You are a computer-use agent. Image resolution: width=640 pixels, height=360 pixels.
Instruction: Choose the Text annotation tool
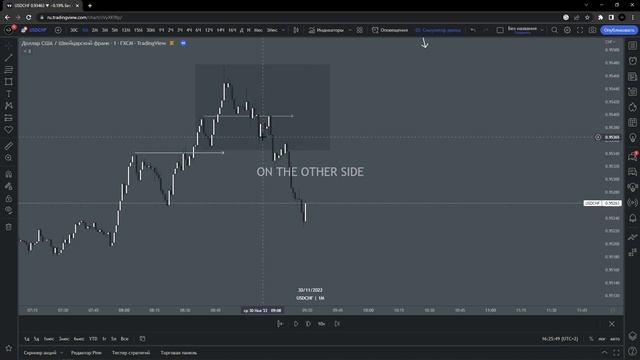tap(9, 94)
